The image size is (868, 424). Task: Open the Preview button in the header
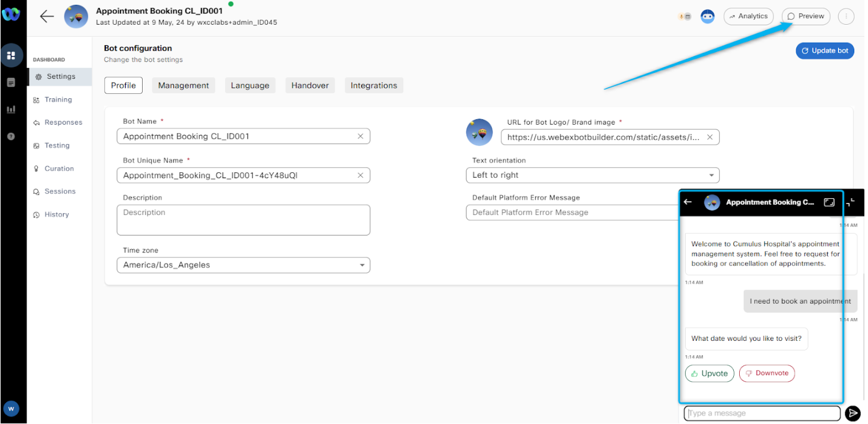tap(805, 17)
